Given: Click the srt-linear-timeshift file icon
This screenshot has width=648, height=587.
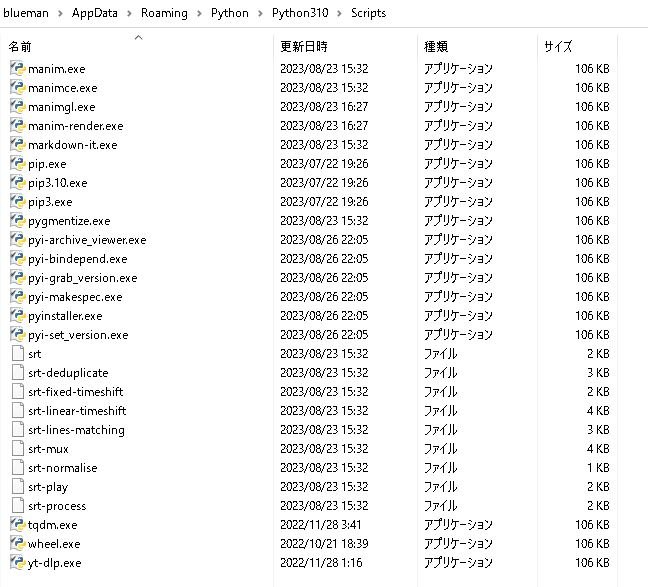Looking at the screenshot, I should [x=18, y=410].
